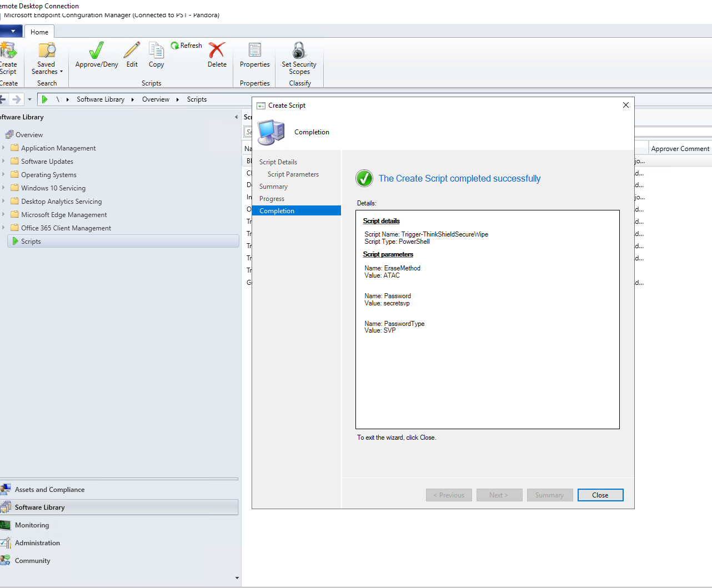
Task: Click the Software Library workspace icon
Action: (x=6, y=507)
